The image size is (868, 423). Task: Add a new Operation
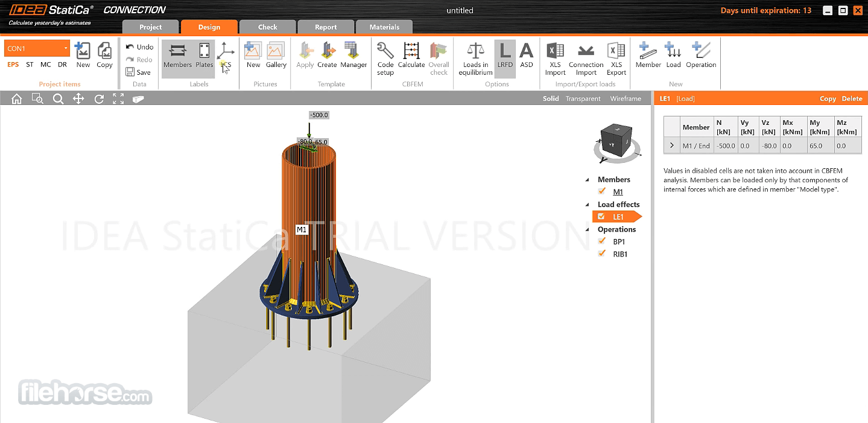click(x=701, y=56)
